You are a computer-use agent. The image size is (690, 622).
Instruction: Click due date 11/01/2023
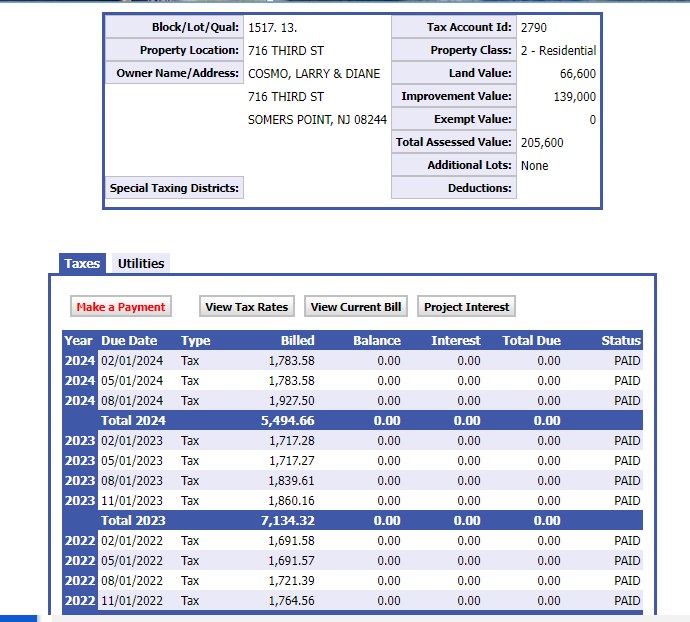132,501
